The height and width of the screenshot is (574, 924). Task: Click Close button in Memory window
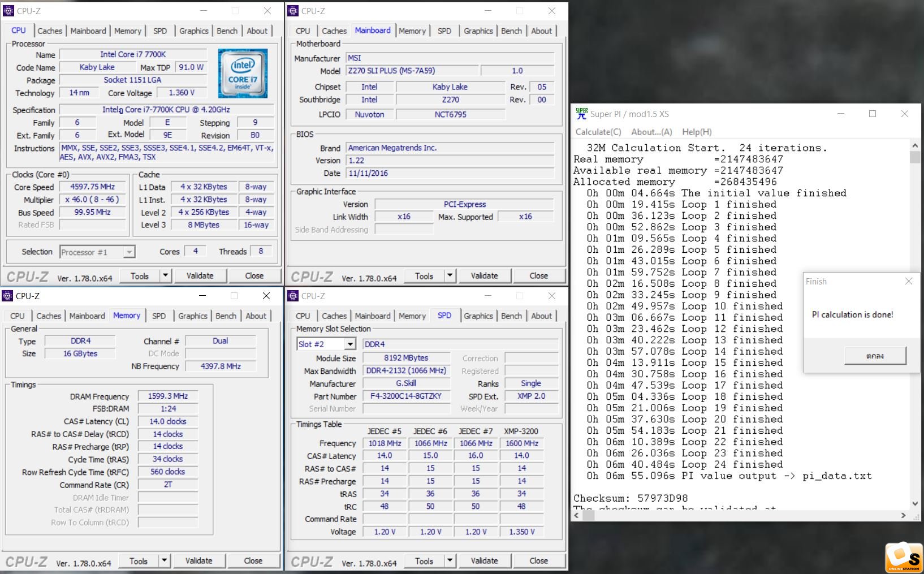click(253, 560)
